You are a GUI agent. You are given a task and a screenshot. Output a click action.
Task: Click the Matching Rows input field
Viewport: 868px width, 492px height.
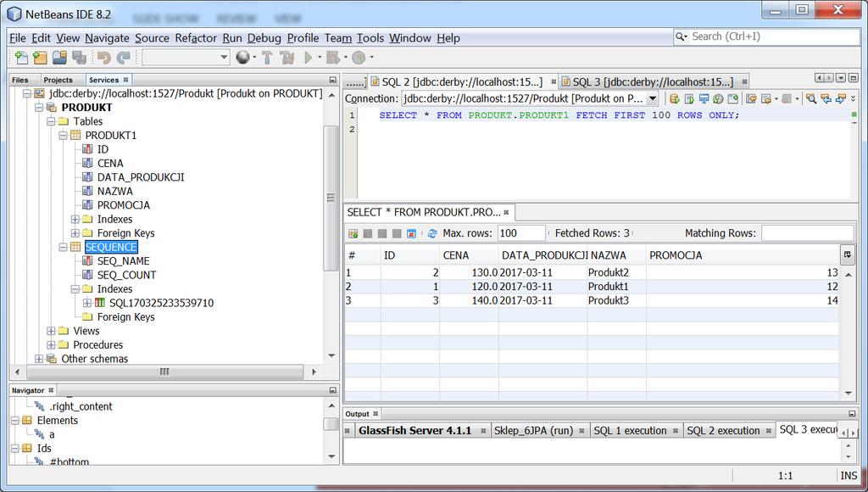808,233
